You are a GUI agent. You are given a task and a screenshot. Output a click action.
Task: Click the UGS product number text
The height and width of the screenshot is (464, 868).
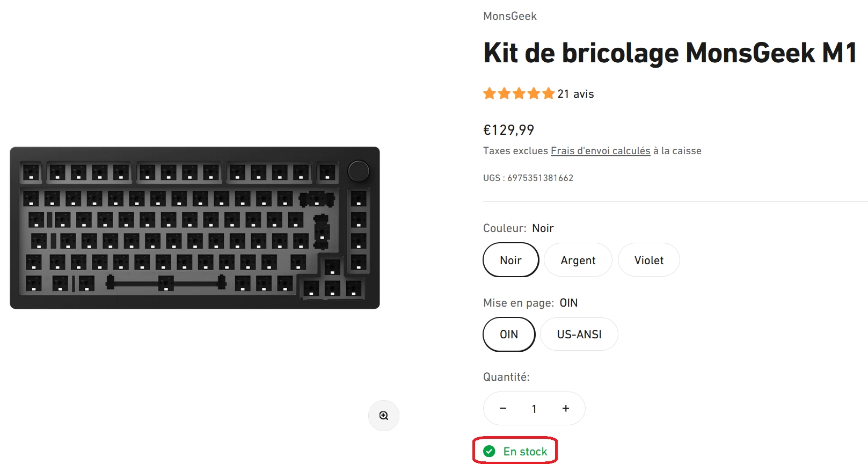[x=528, y=178]
